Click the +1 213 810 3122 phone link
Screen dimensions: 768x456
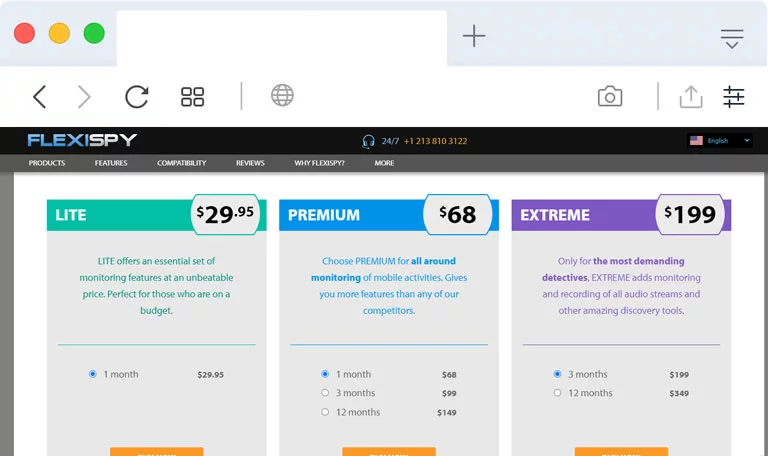tap(435, 141)
